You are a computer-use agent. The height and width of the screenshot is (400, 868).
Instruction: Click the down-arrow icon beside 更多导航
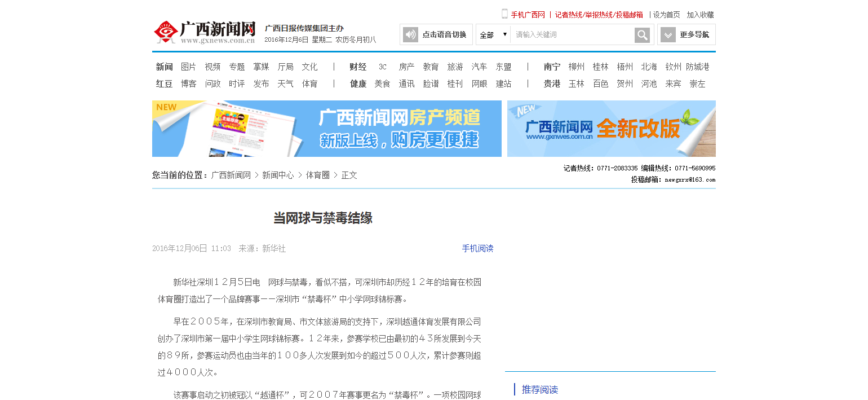click(668, 35)
